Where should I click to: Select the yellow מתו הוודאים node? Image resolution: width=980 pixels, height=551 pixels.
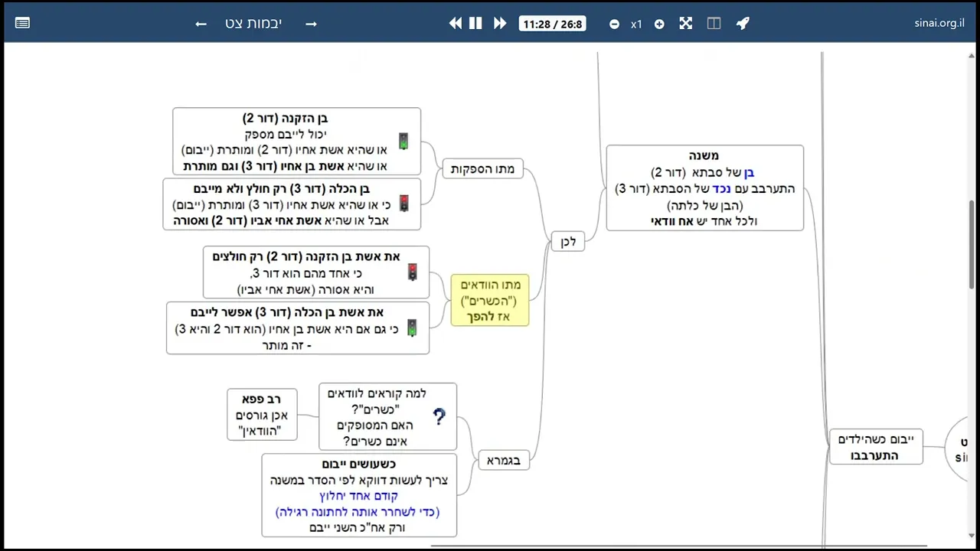point(490,300)
